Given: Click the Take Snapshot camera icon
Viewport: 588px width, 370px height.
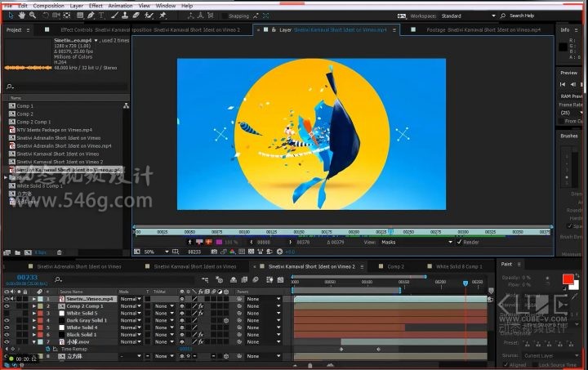Looking at the screenshot, I should [214, 252].
